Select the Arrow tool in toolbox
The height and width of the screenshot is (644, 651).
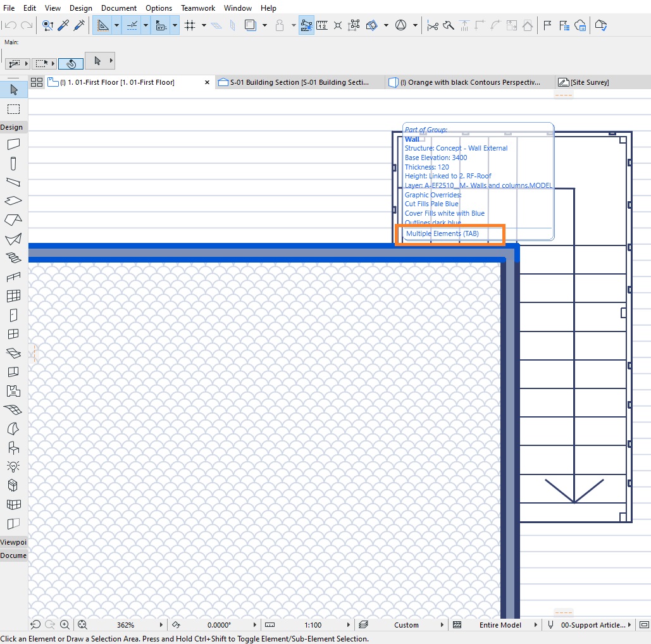click(14, 90)
